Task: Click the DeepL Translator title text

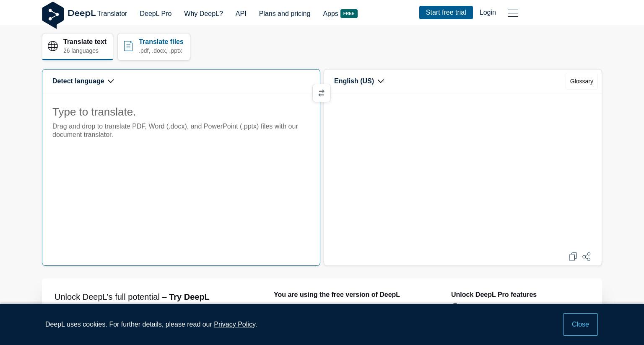Action: tap(97, 13)
